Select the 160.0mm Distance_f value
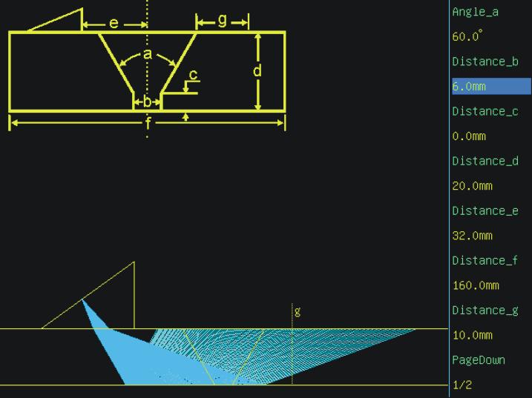Image resolution: width=532 pixels, height=398 pixels. pyautogui.click(x=475, y=285)
